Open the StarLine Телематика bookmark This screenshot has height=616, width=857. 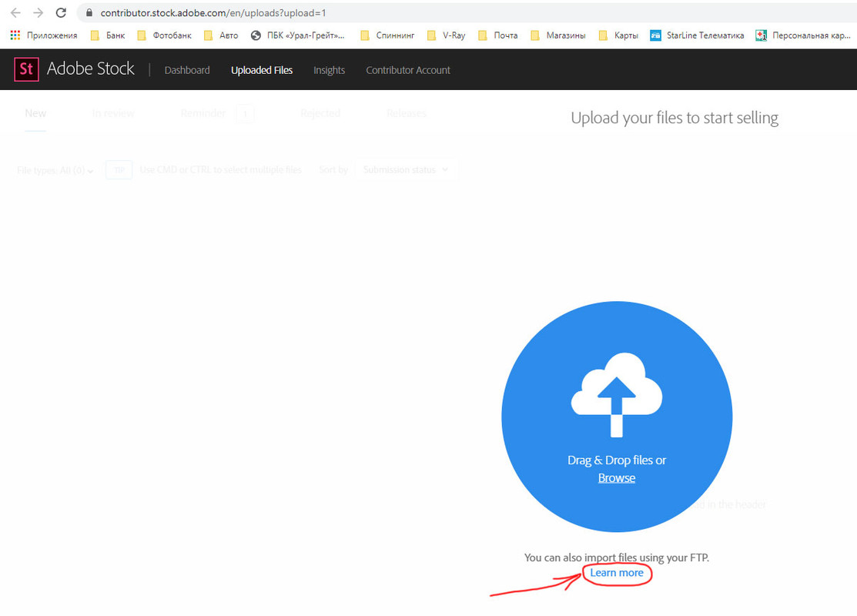coord(697,35)
